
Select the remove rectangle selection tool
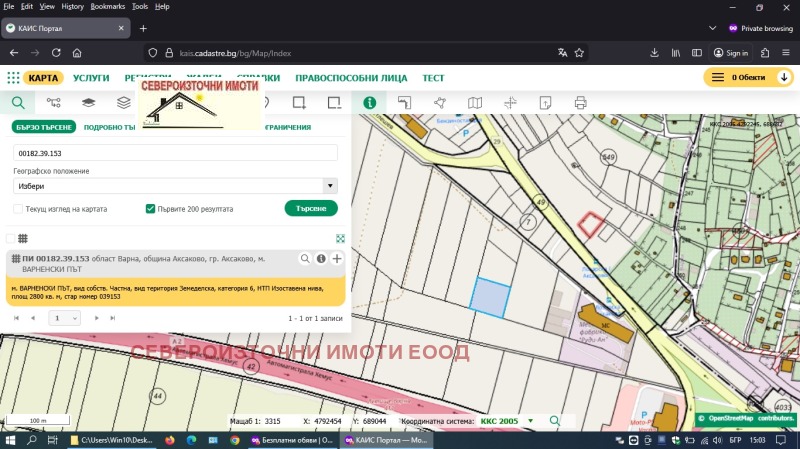pos(334,103)
